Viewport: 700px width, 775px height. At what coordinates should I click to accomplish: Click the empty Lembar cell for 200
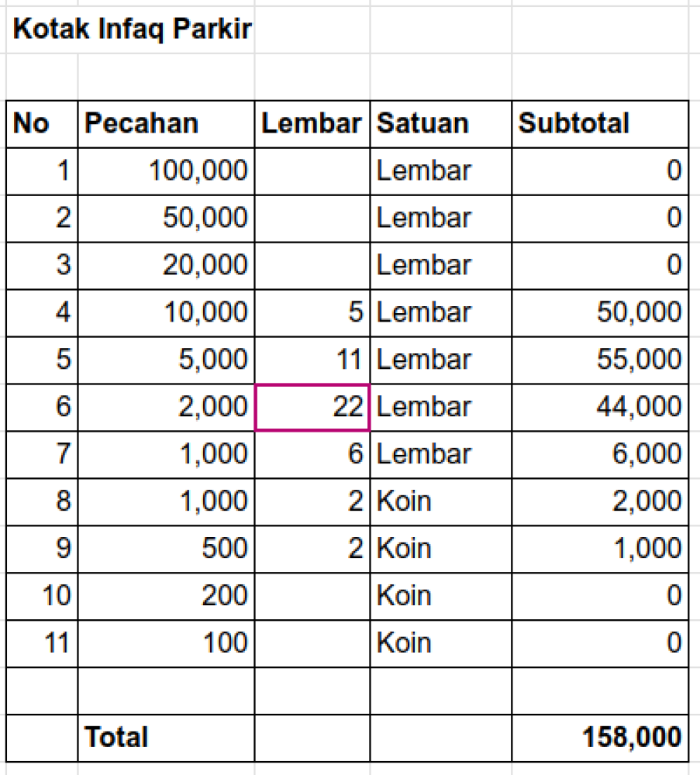(312, 595)
